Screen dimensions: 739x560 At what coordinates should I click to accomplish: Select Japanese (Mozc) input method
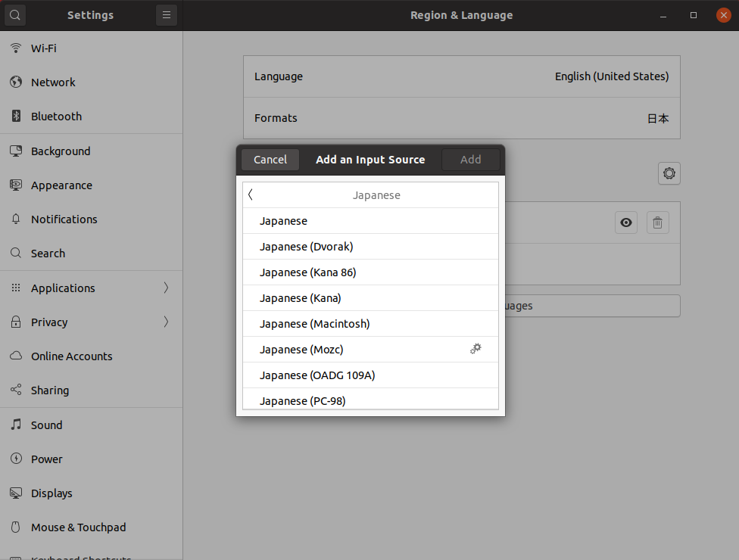[x=370, y=350]
